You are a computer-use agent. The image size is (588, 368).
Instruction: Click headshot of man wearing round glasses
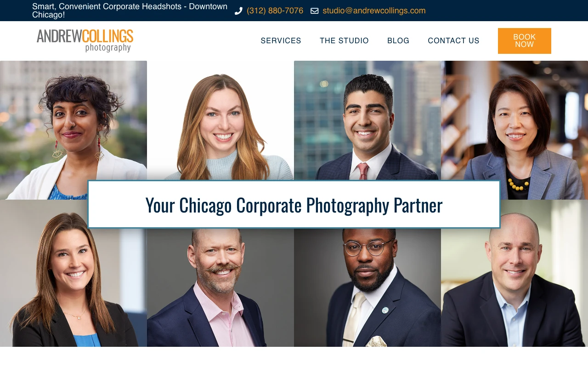[x=367, y=287]
